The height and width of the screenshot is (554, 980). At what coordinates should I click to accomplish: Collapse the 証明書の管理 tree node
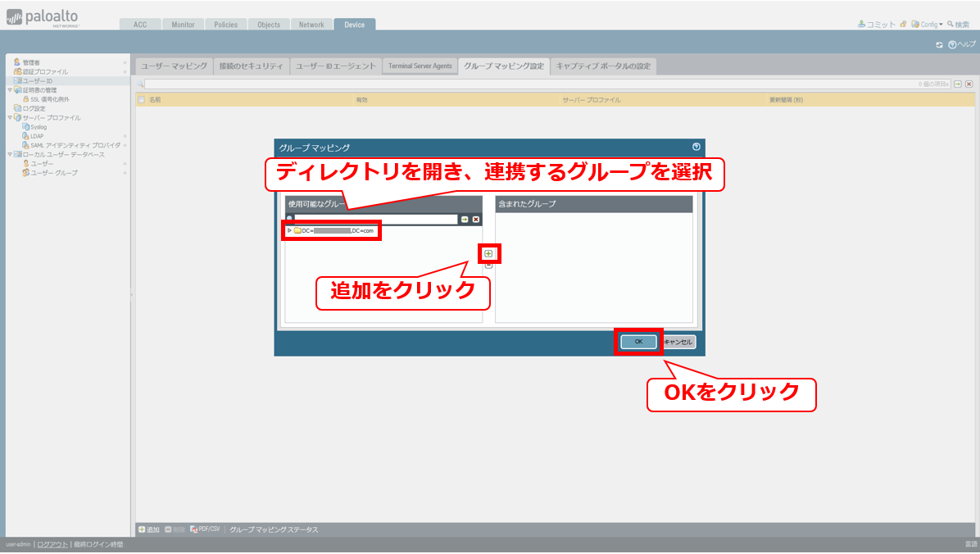tap(9, 90)
